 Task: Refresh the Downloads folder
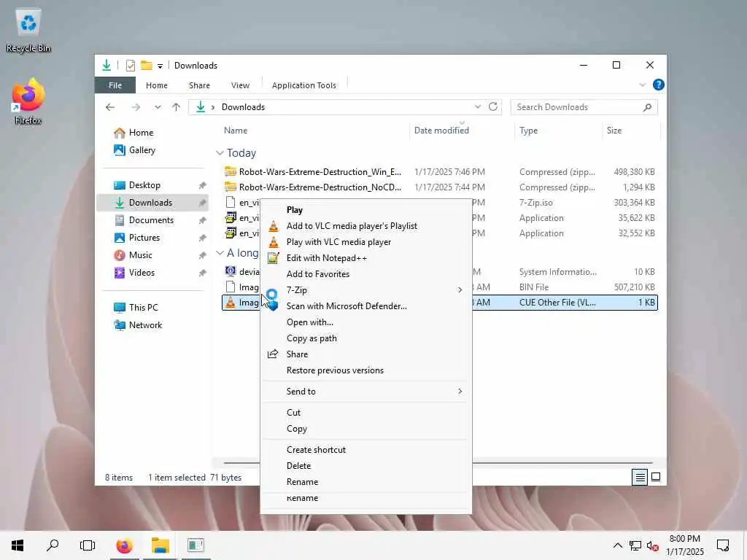tap(493, 106)
